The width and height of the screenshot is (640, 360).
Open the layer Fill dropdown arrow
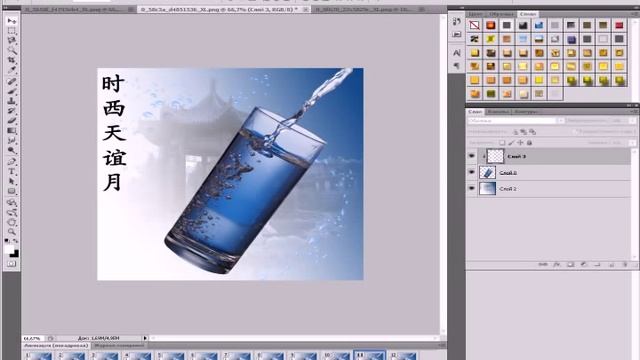tap(632, 143)
